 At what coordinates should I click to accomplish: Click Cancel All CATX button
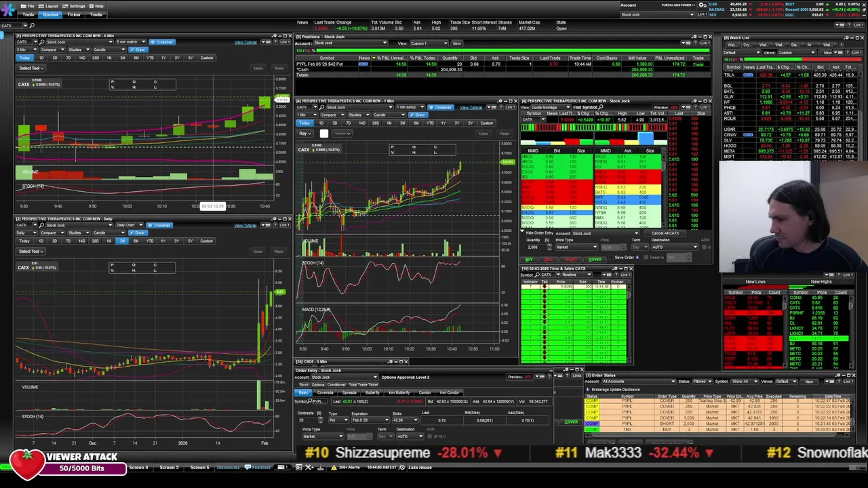(x=665, y=233)
